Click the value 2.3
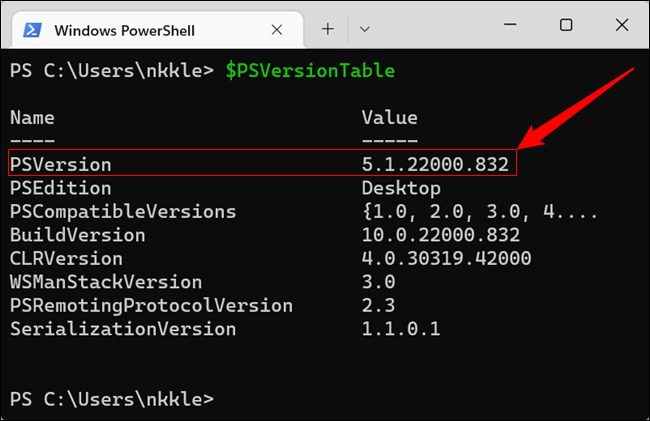 [378, 306]
